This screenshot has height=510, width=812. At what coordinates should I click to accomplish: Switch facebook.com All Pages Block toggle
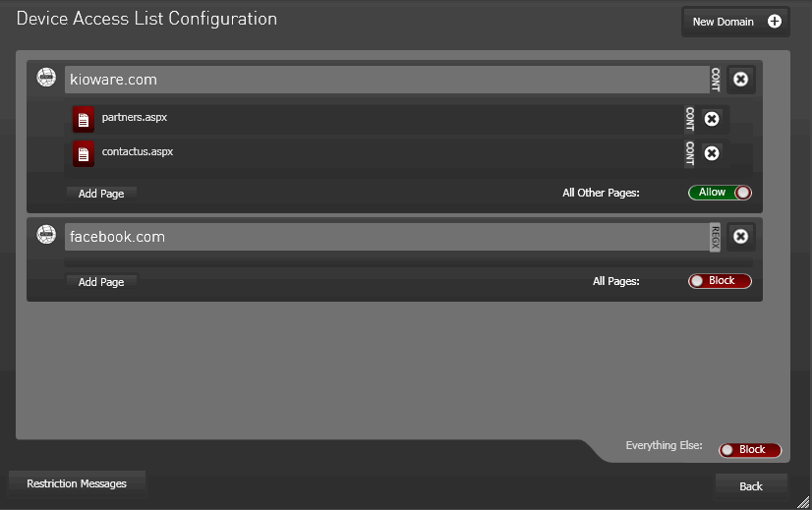[x=720, y=281]
